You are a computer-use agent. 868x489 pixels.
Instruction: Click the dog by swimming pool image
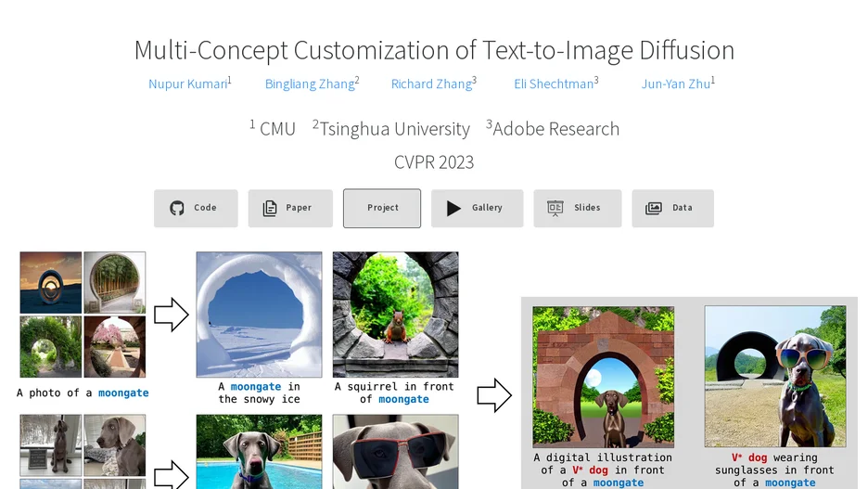[259, 452]
